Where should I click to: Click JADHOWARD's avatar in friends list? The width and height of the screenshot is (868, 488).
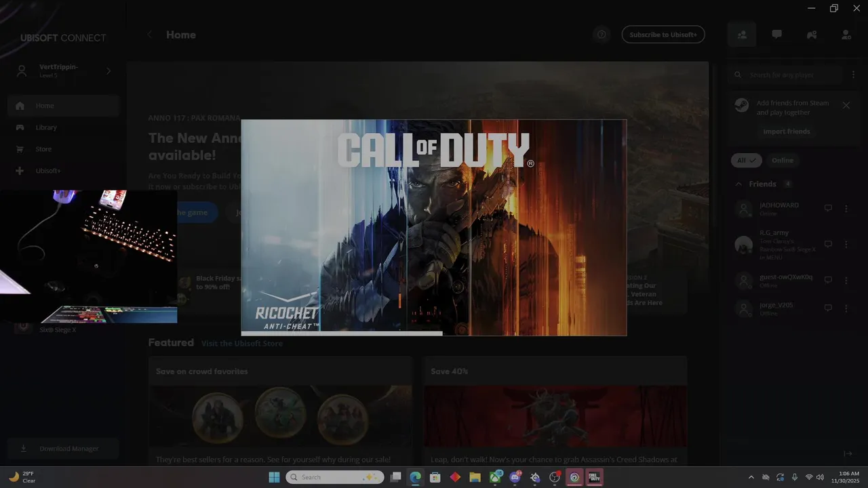[x=744, y=209]
